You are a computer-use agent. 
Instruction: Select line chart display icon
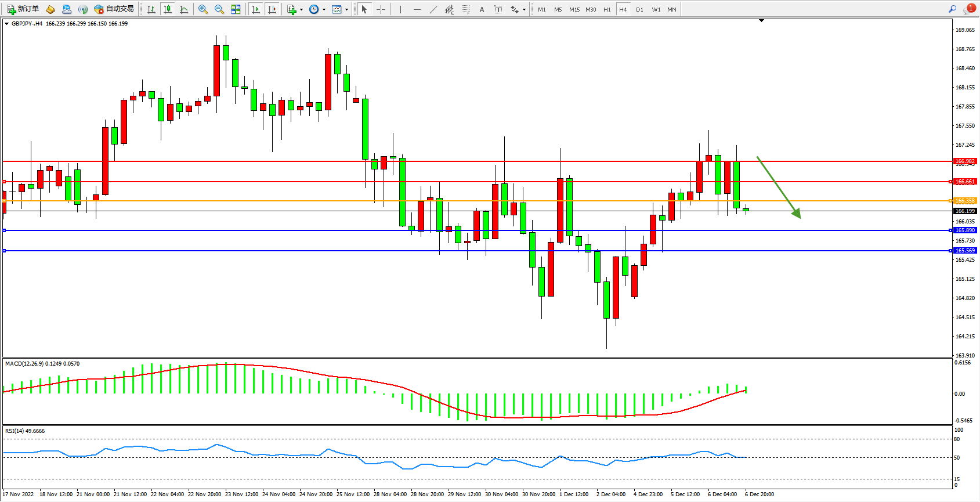point(184,9)
